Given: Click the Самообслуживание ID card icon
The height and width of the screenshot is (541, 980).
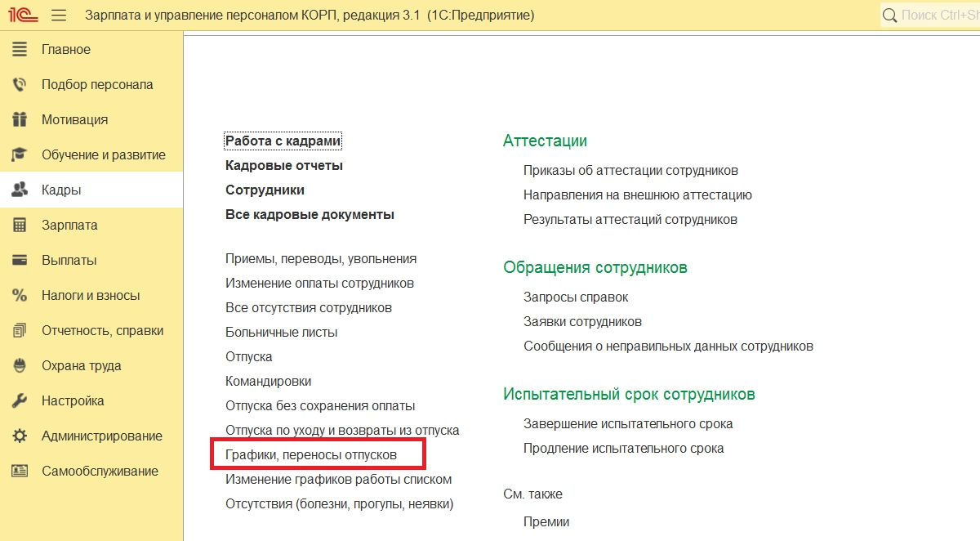Looking at the screenshot, I should tap(20, 472).
